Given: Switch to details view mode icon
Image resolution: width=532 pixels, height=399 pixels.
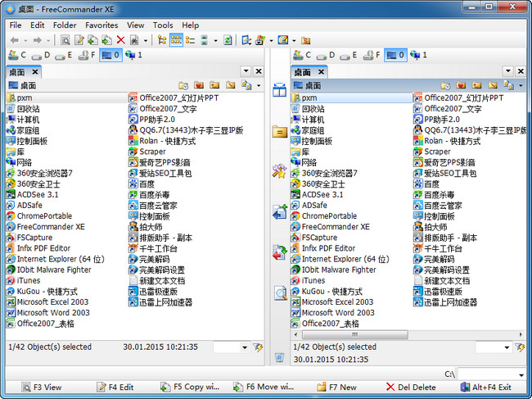Looking at the screenshot, I should [x=190, y=40].
